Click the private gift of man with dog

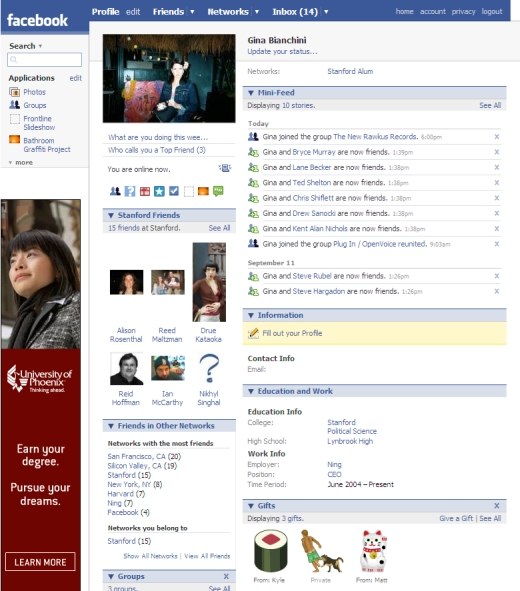coord(322,551)
